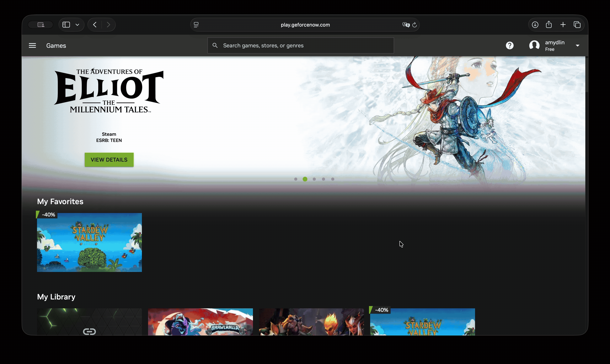Go back to the previous page
The image size is (610, 364).
[95, 24]
